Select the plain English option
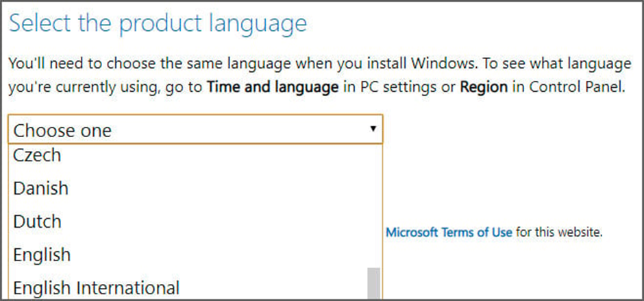The width and height of the screenshot is (644, 301). (42, 254)
